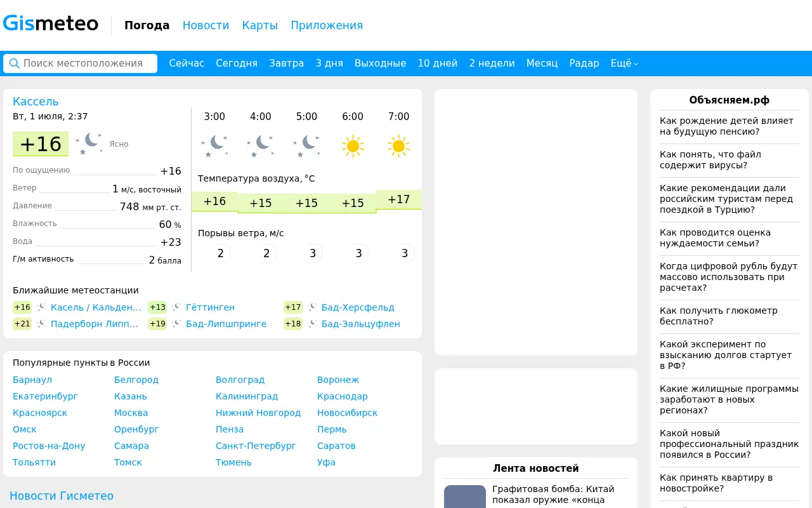Click the search magnifier icon
Image resolution: width=812 pixels, height=508 pixels.
[15, 63]
